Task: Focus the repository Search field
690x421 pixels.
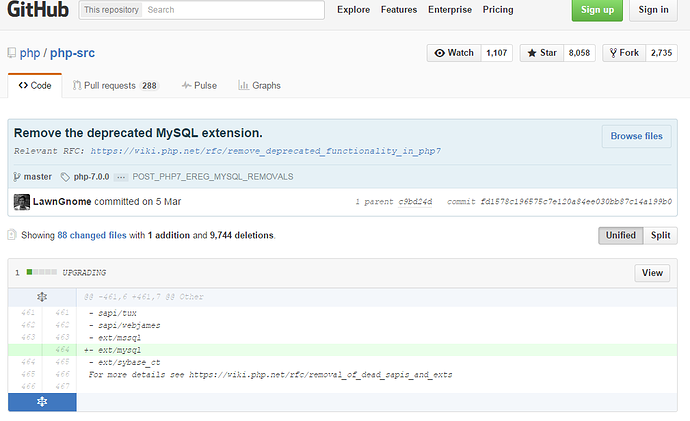Action: pos(233,10)
